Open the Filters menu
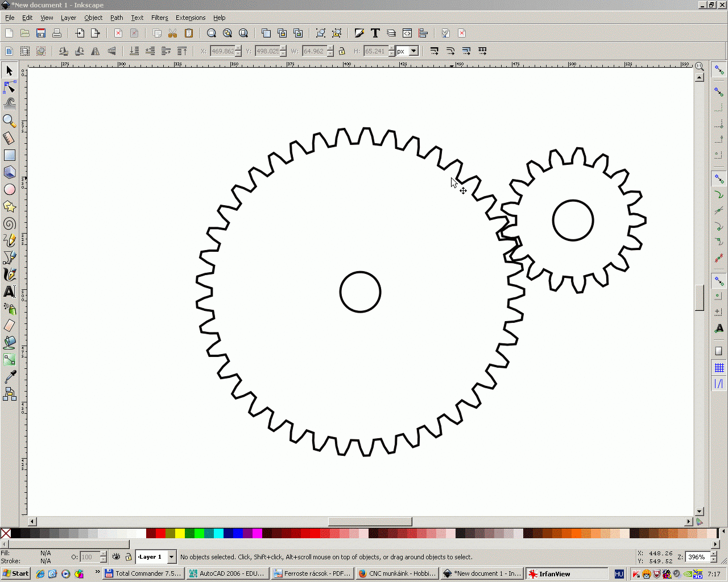Screen dimensions: 728x582 tap(160, 18)
